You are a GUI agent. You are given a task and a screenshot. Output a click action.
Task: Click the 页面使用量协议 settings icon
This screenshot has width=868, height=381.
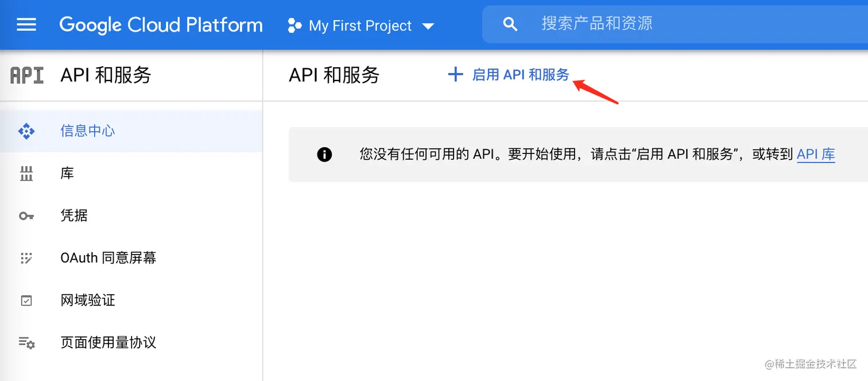pyautogui.click(x=26, y=343)
